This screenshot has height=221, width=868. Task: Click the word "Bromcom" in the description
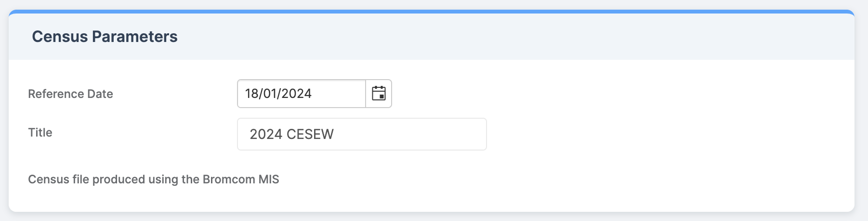click(x=229, y=180)
